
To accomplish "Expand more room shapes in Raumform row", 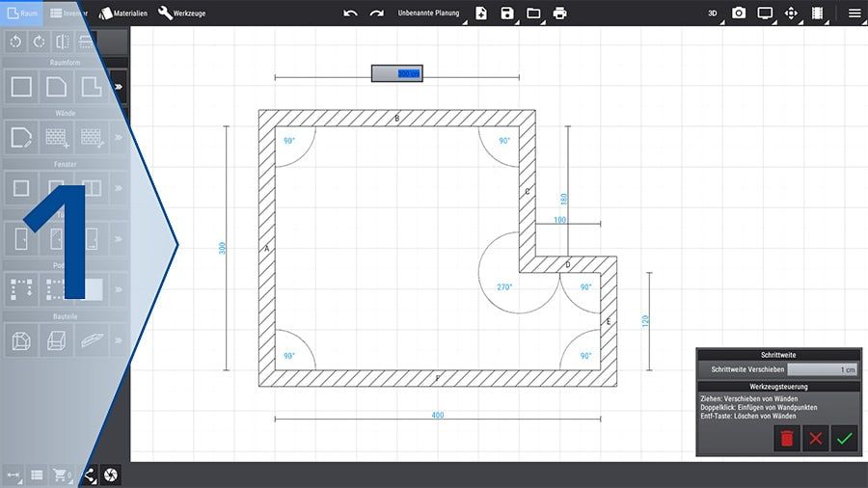I will tap(119, 87).
